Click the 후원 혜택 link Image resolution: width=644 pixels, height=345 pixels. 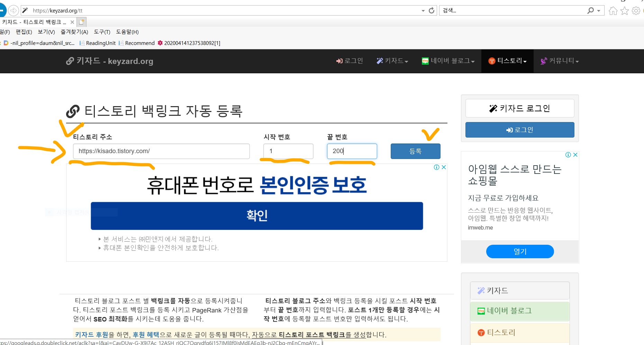tap(146, 335)
